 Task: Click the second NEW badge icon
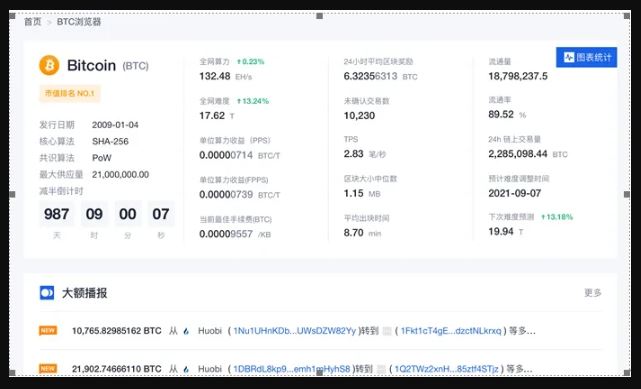point(48,369)
